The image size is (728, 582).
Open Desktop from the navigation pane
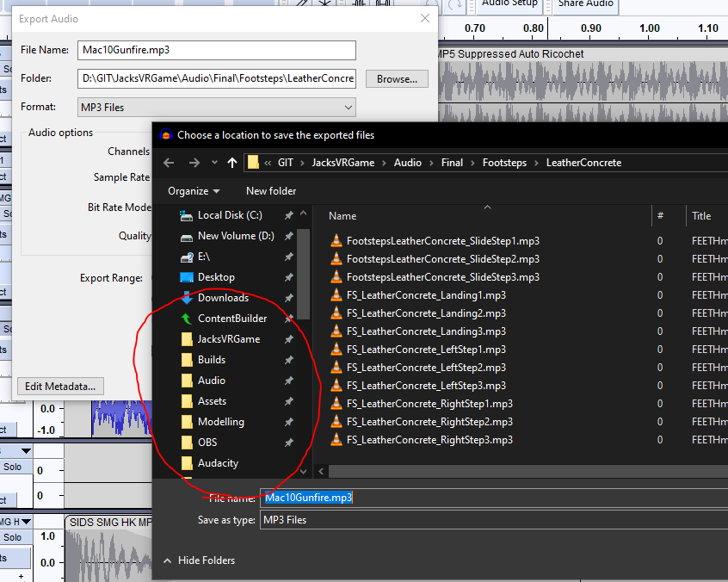216,277
